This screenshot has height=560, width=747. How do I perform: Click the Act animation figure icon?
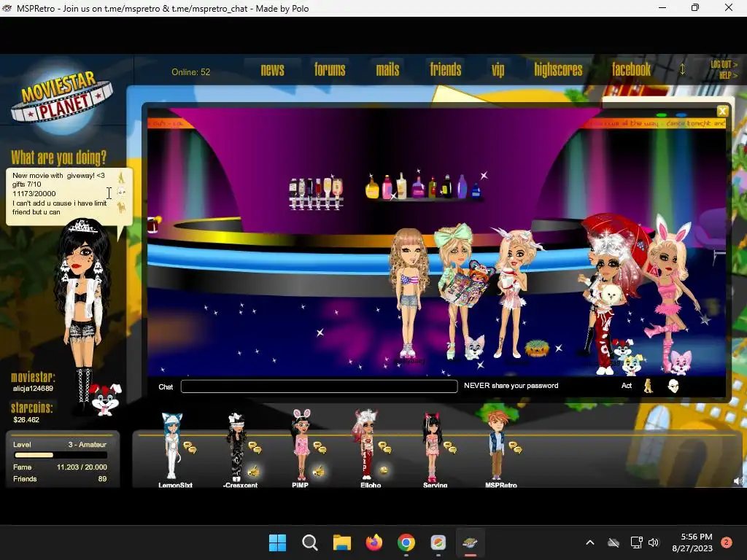pyautogui.click(x=649, y=386)
